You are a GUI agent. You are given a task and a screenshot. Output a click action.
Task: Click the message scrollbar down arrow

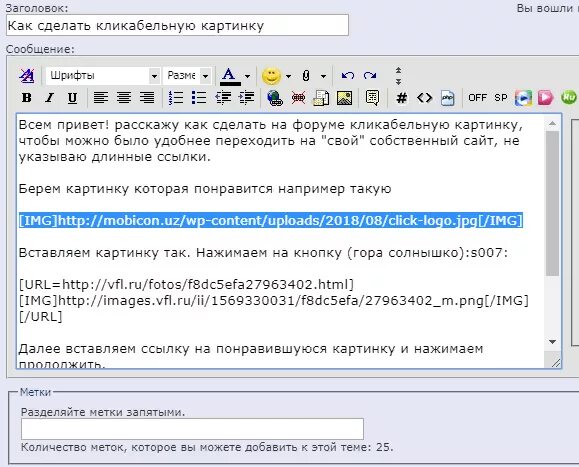(552, 342)
